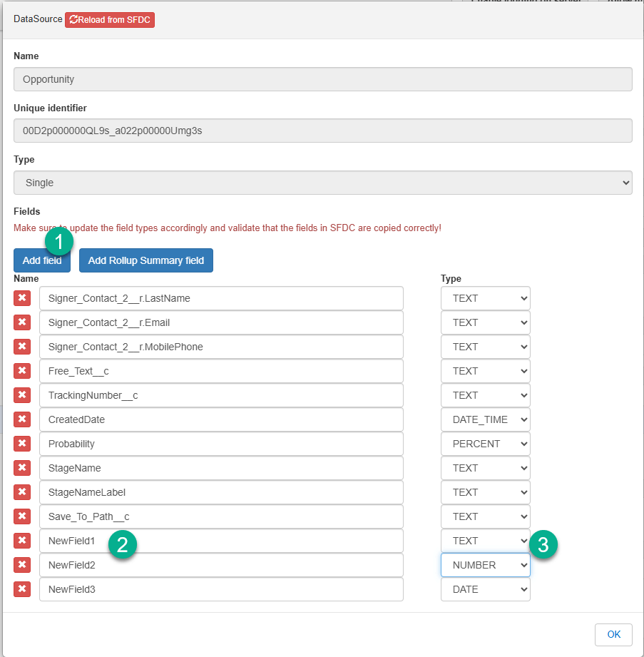This screenshot has height=657, width=644.
Task: Remove the Probability field with red X
Action: click(x=22, y=444)
